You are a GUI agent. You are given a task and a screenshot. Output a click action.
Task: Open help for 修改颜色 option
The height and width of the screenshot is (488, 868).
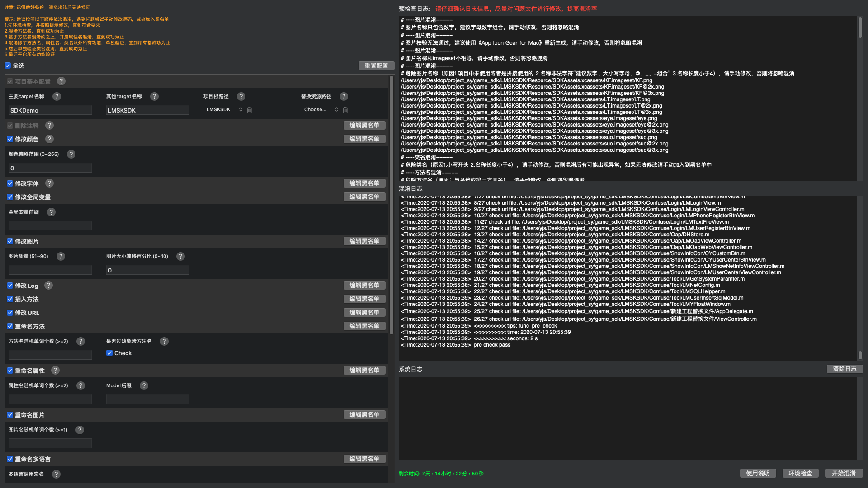tap(50, 139)
